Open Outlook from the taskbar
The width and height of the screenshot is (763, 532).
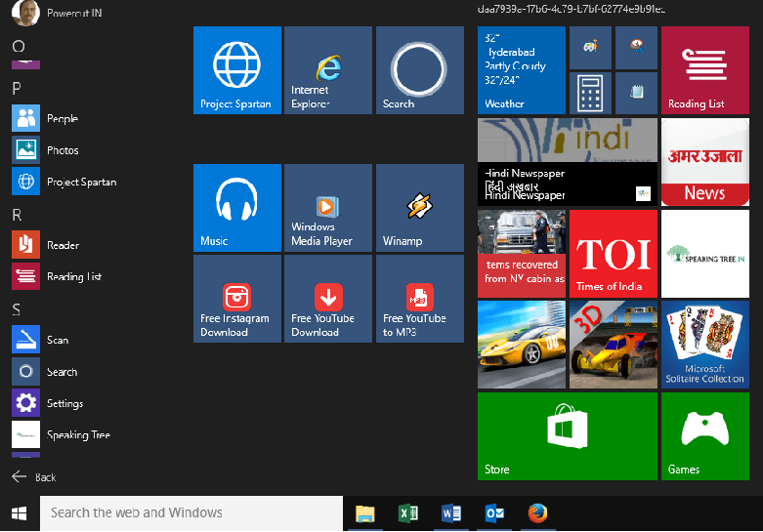point(494,513)
